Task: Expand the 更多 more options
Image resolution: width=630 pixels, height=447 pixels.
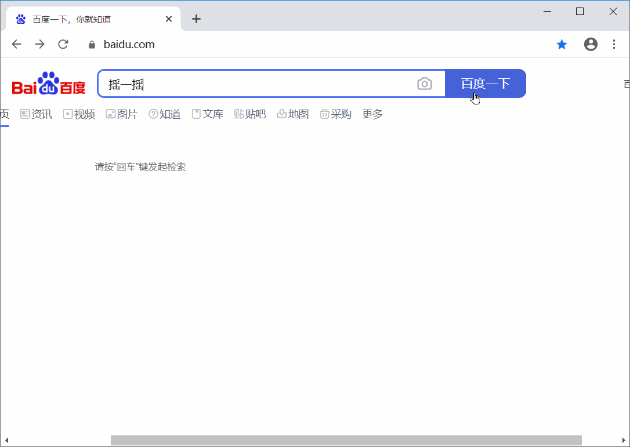Action: click(x=372, y=114)
